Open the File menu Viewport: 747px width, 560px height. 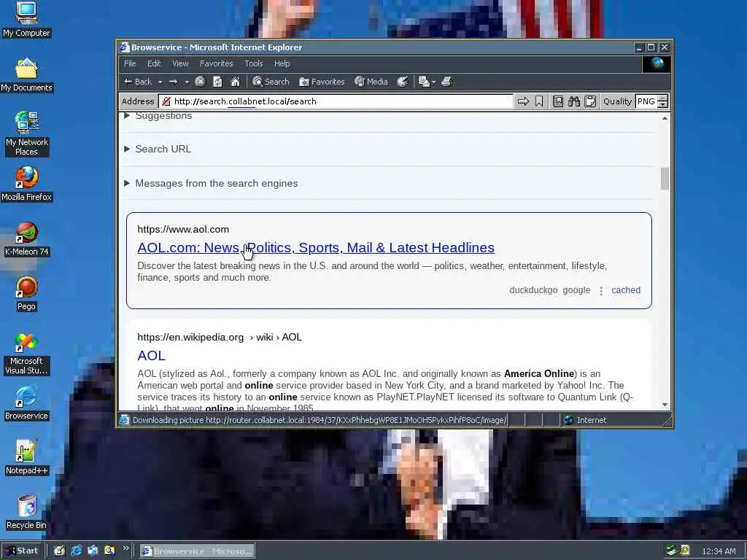pos(130,63)
